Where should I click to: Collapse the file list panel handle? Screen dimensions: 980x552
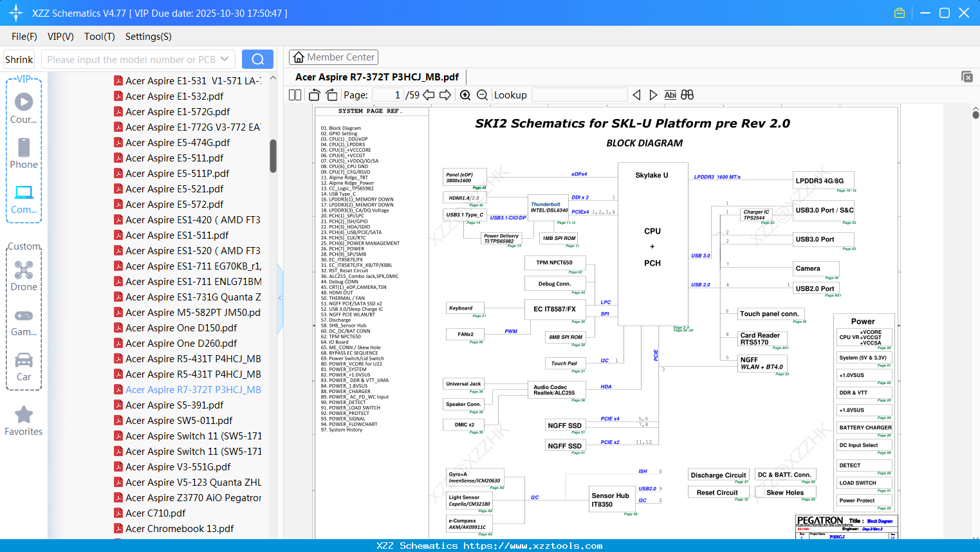280,298
